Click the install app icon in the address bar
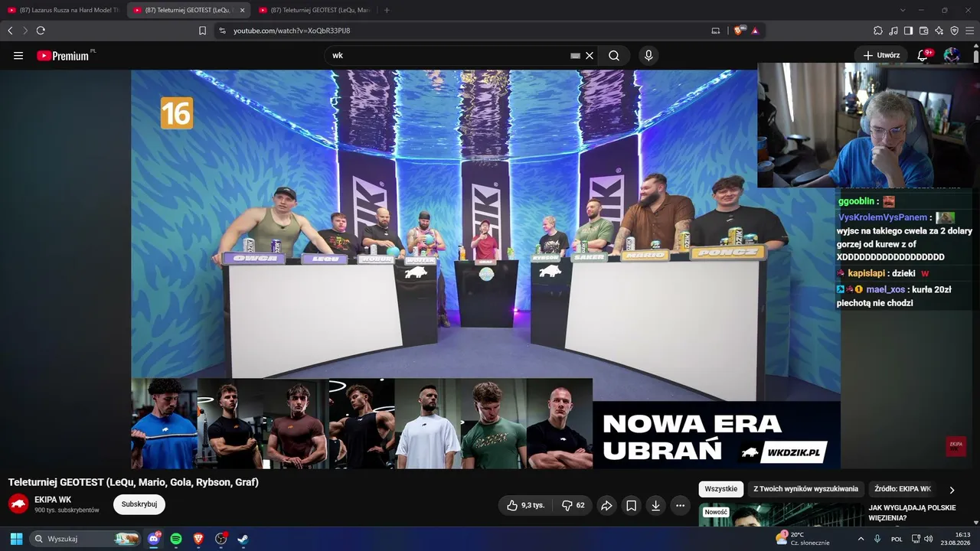980x551 pixels. coord(716,31)
